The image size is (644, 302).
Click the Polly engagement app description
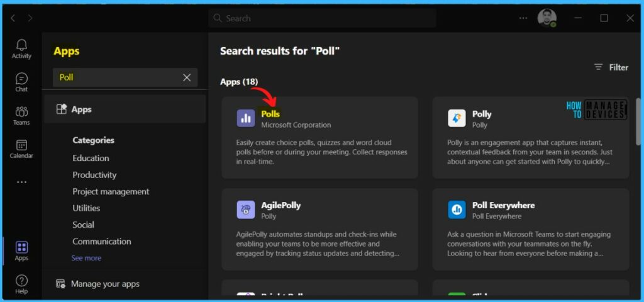(x=530, y=152)
